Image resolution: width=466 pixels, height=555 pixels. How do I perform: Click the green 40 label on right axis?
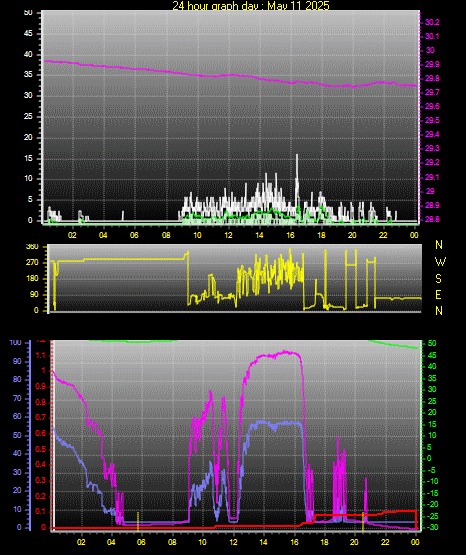click(432, 367)
